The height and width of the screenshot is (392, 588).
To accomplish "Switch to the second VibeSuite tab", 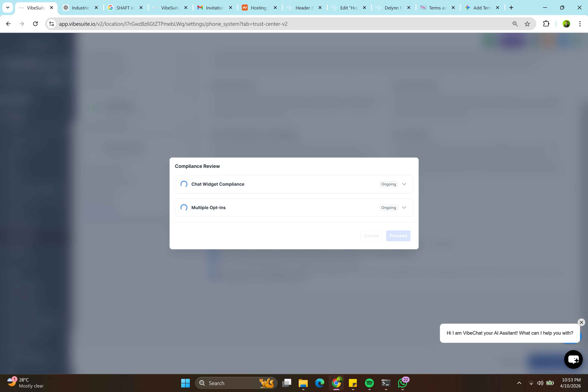I will (170, 8).
